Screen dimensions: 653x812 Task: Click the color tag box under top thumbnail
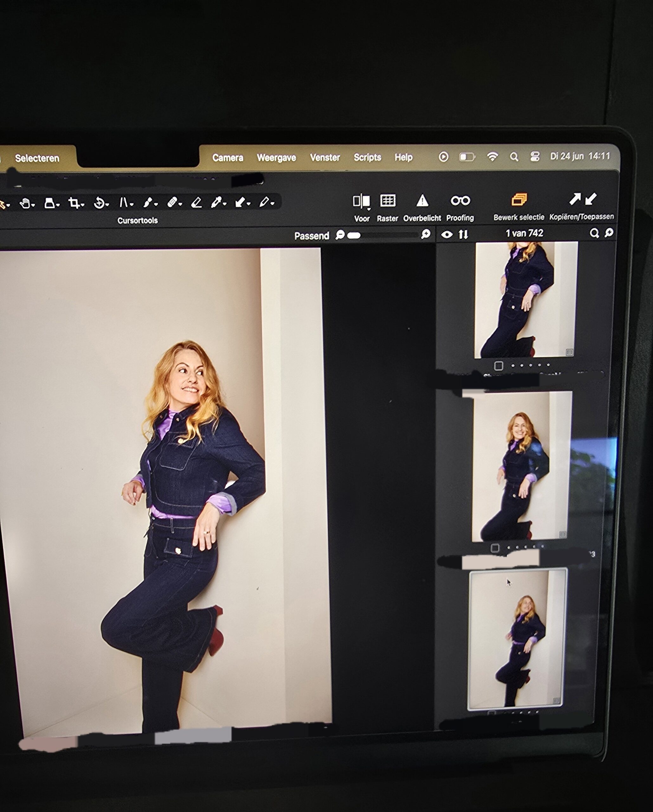(x=499, y=366)
